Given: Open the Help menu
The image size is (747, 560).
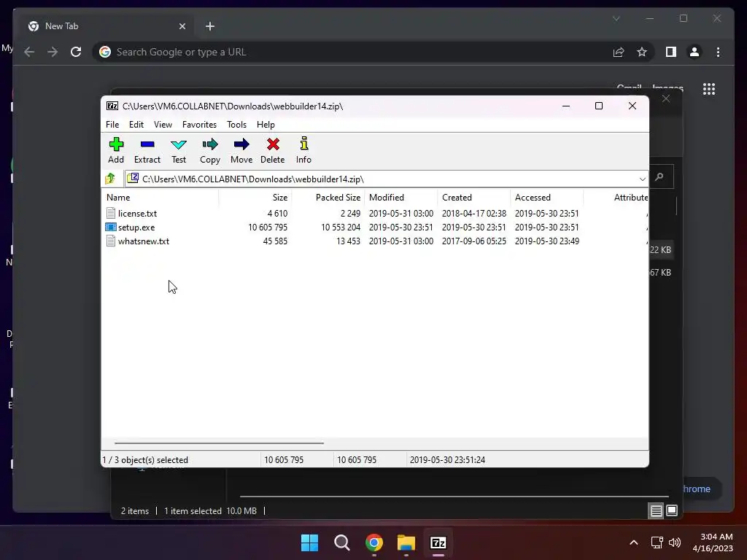Looking at the screenshot, I should click(266, 124).
